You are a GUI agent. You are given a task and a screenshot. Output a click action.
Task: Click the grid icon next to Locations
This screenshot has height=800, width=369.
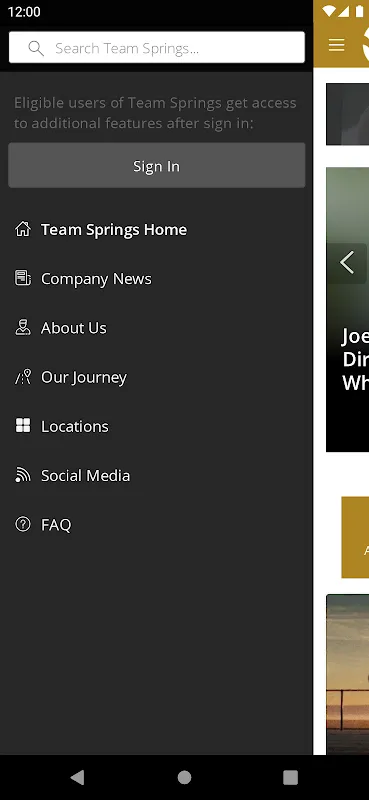(22, 426)
